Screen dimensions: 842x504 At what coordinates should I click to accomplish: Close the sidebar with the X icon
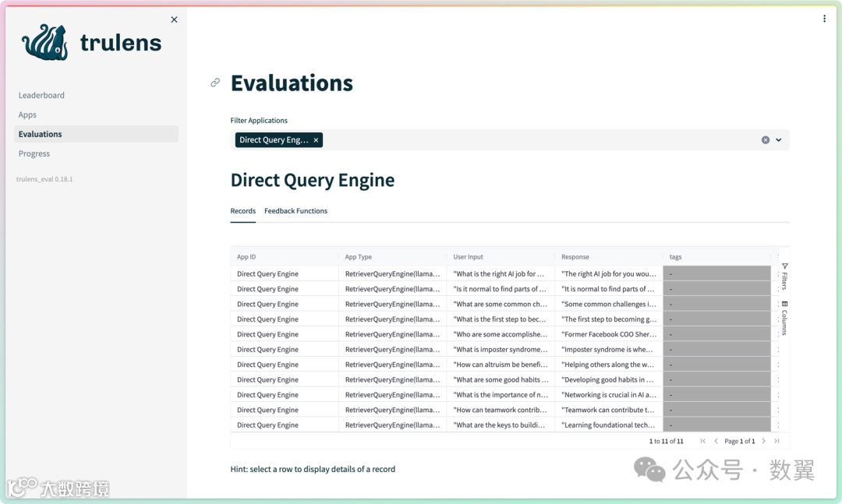coord(174,19)
